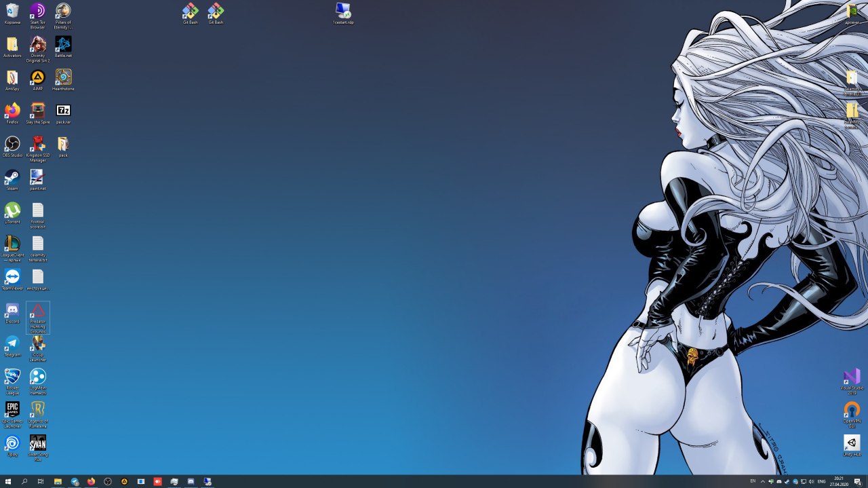The width and height of the screenshot is (868, 488).
Task: Click the Discord desktop shortcut
Action: (12, 313)
